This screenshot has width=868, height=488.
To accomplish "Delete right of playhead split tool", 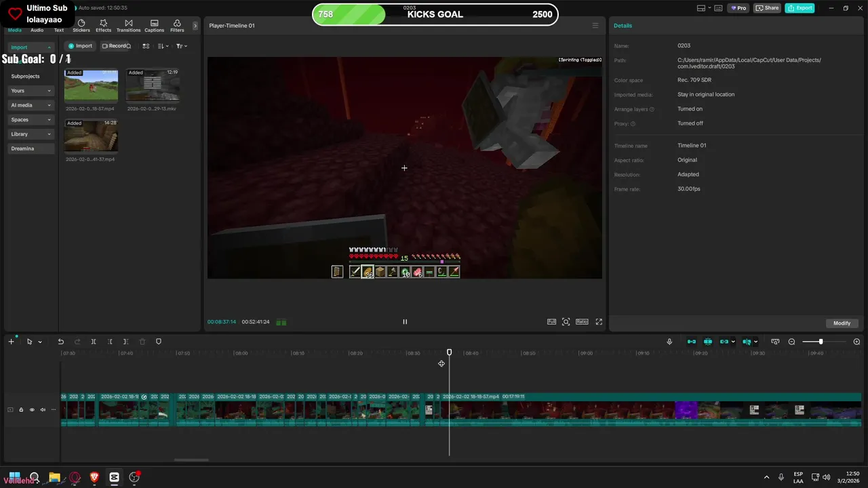I will pyautogui.click(x=126, y=342).
